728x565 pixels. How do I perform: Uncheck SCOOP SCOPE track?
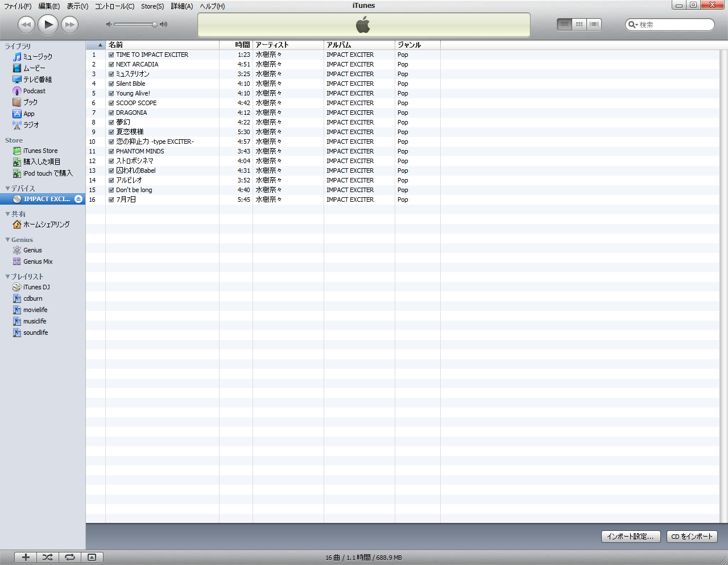[x=111, y=103]
